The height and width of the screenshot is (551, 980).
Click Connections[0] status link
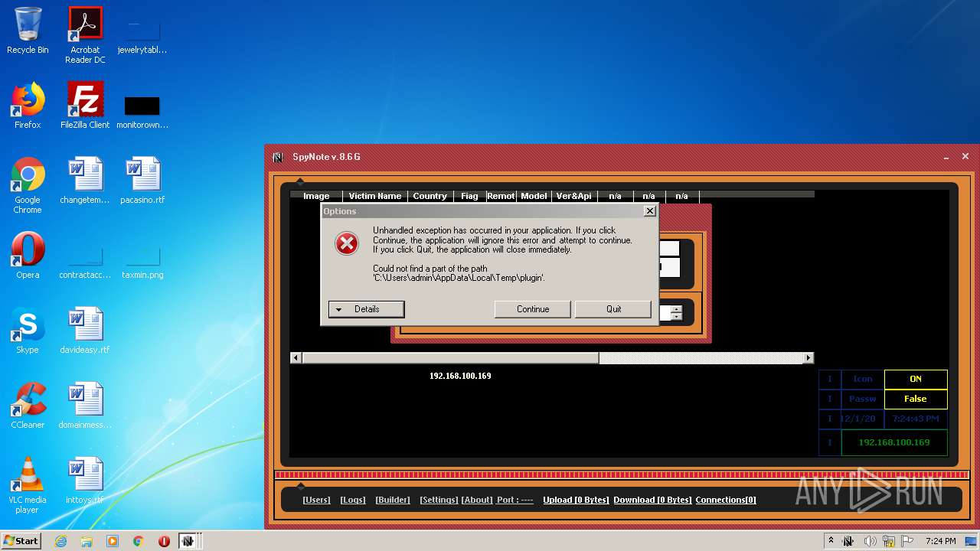(726, 500)
